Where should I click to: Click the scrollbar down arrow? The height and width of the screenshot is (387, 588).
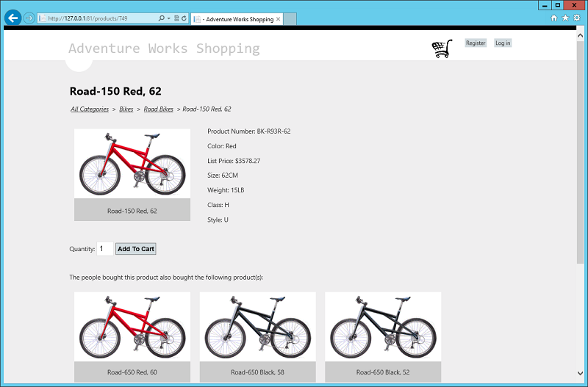tap(580, 373)
